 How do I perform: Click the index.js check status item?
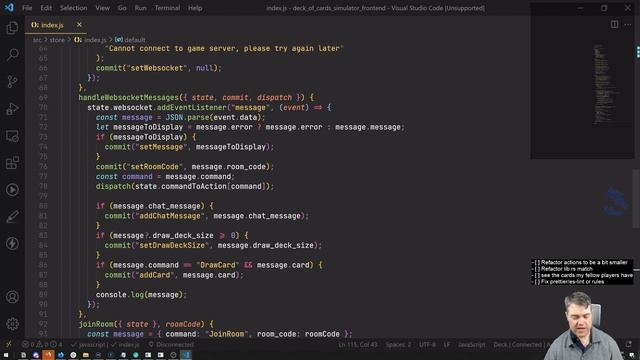point(125,344)
